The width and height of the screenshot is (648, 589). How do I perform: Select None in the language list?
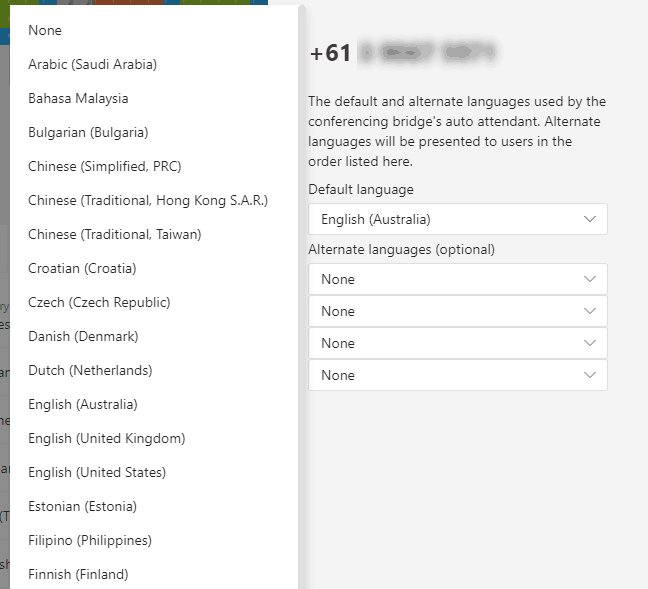pyautogui.click(x=45, y=31)
